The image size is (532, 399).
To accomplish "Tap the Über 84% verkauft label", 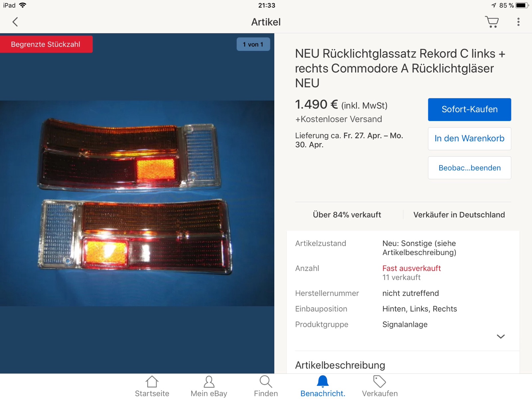I will [x=347, y=215].
